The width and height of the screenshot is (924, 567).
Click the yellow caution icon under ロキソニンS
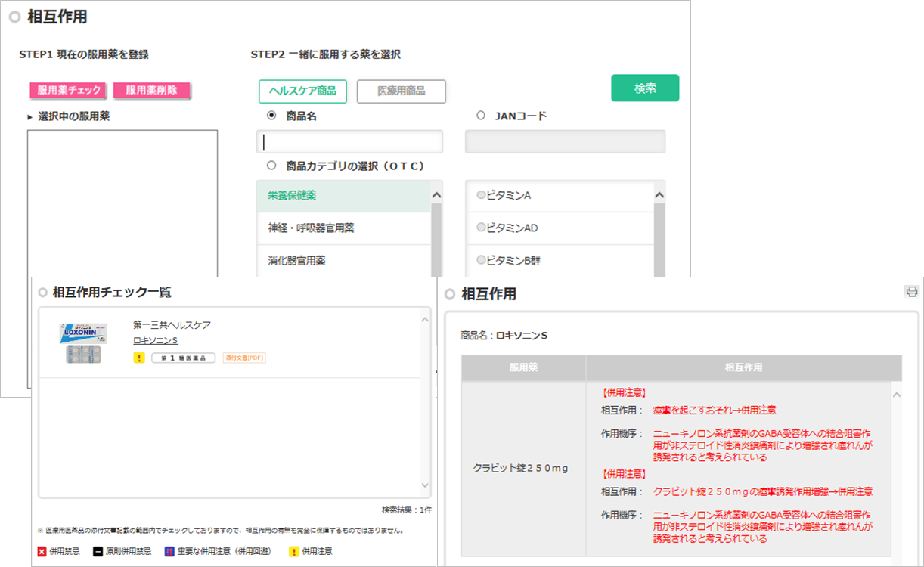pyautogui.click(x=138, y=358)
